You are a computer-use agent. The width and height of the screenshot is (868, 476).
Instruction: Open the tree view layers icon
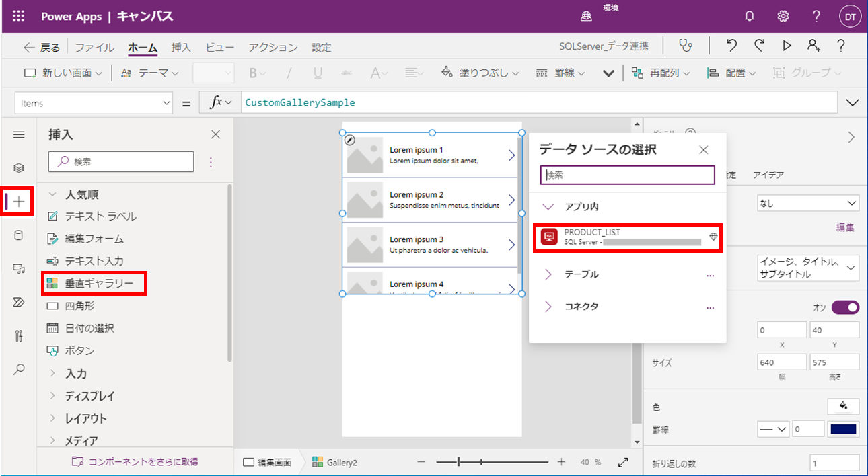[x=19, y=167]
